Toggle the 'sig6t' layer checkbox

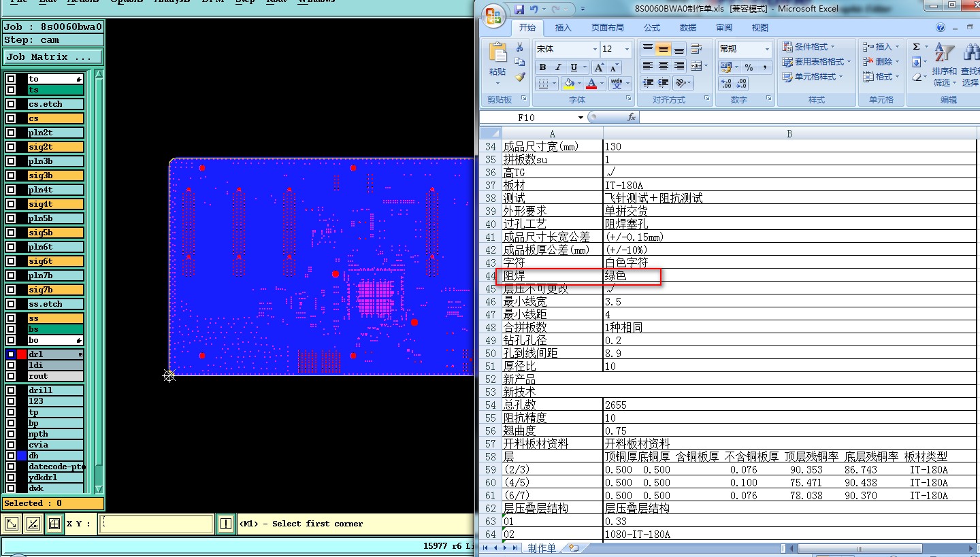coord(11,261)
